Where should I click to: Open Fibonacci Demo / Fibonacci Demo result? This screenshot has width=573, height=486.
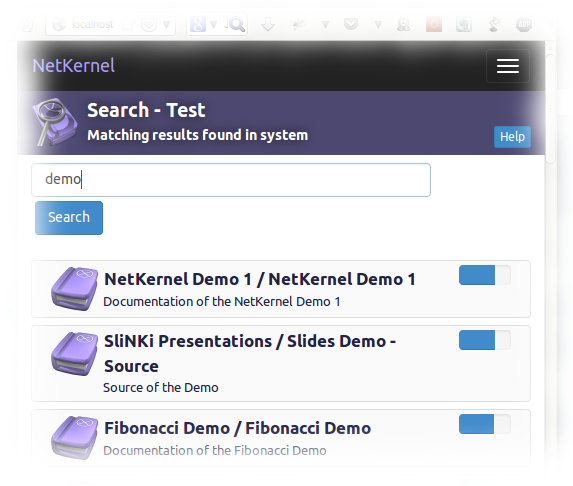click(238, 428)
